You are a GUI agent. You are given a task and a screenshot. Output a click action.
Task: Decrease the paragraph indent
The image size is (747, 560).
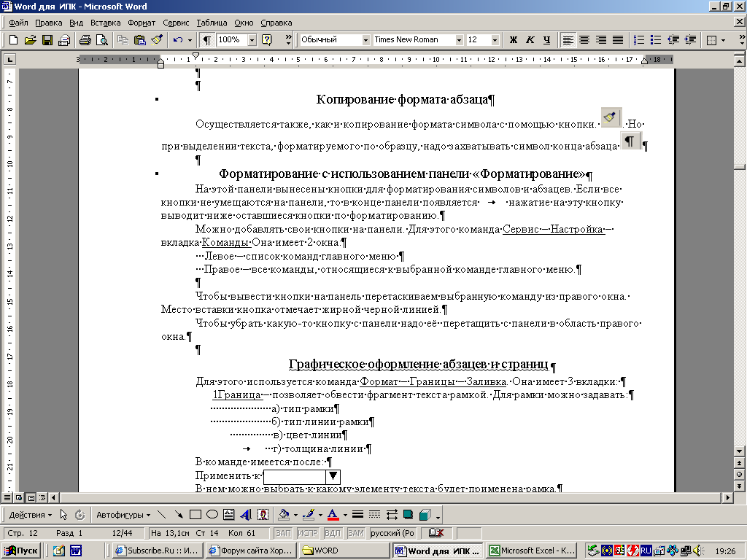(673, 40)
